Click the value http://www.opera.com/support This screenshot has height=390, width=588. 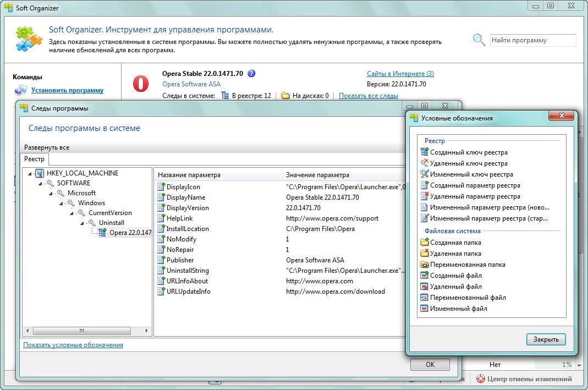pyautogui.click(x=332, y=218)
